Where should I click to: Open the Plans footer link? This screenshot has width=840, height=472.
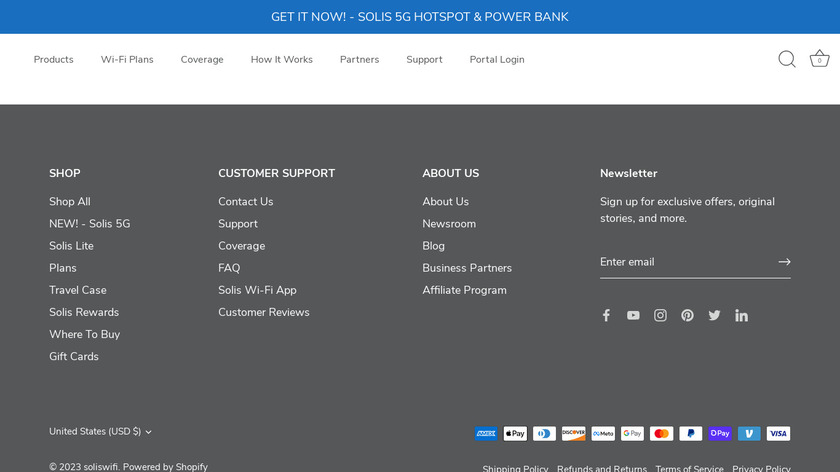pyautogui.click(x=63, y=268)
